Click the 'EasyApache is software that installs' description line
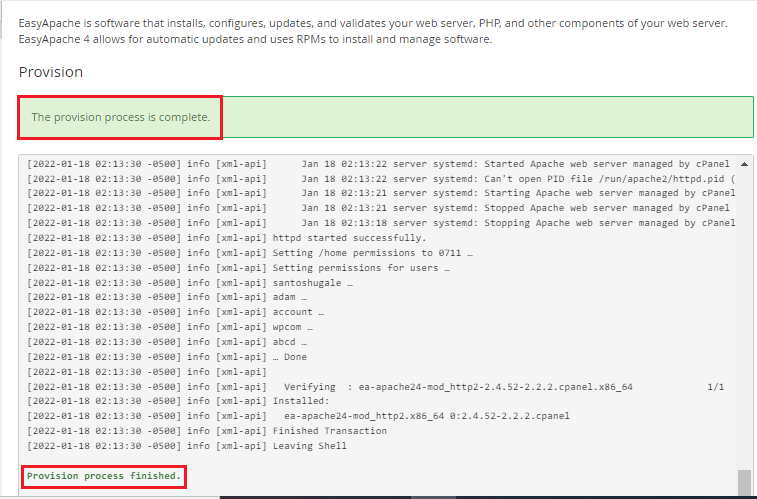 (373, 23)
